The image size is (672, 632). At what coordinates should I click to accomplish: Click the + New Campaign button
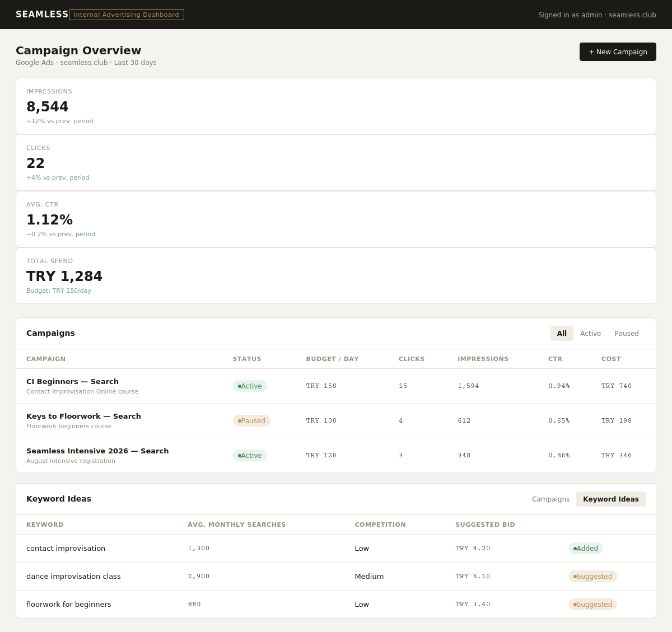coord(618,52)
